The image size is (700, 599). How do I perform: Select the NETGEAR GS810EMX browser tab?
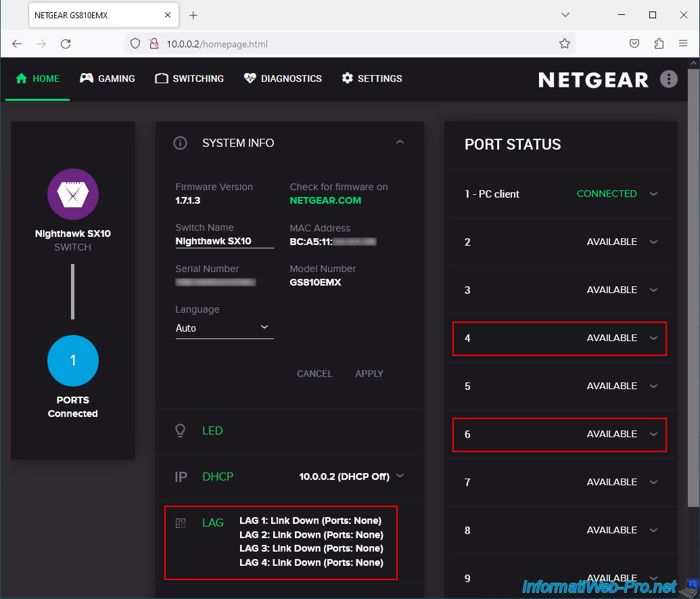coord(103,15)
